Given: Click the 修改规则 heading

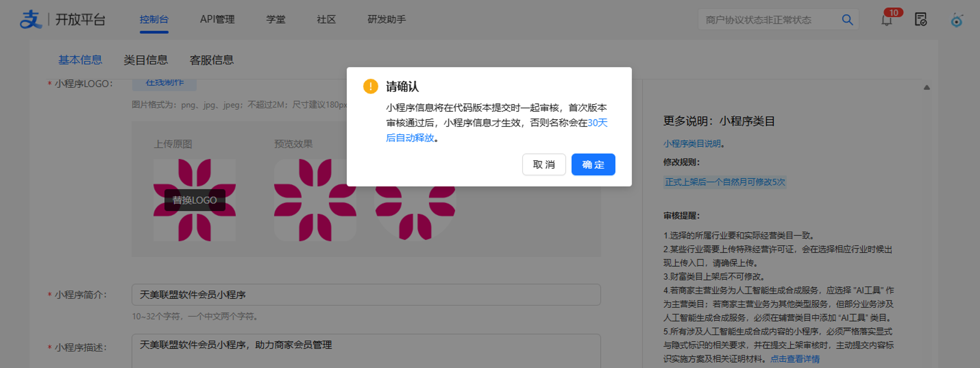Looking at the screenshot, I should pyautogui.click(x=681, y=162).
